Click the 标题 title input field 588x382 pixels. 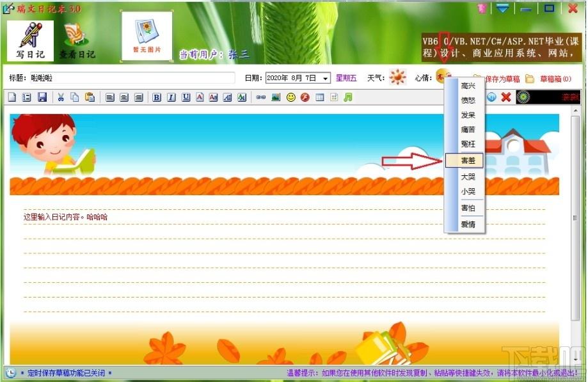click(132, 78)
